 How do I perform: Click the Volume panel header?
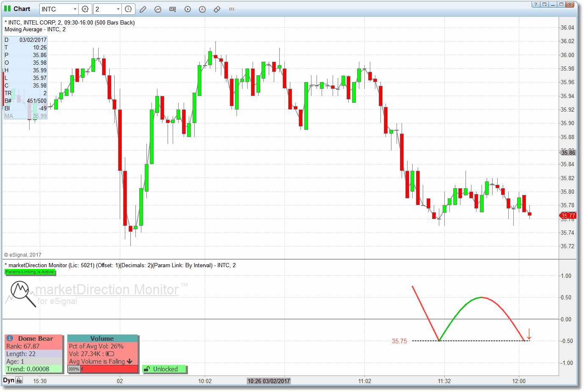pyautogui.click(x=102, y=338)
